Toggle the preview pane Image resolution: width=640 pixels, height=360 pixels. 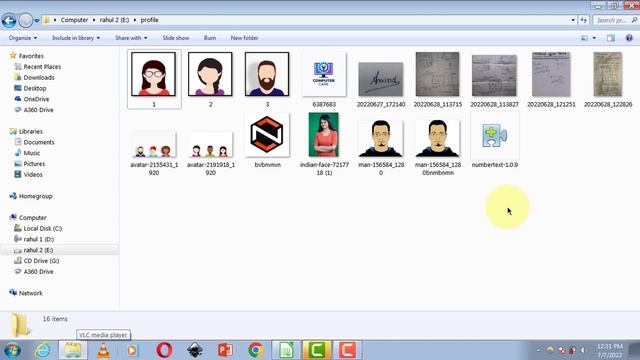point(611,38)
